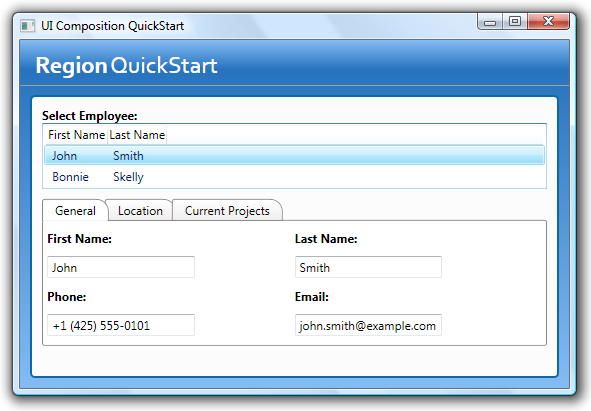Sort by First Name column header
Viewport: 591px width, 411px height.
(77, 135)
